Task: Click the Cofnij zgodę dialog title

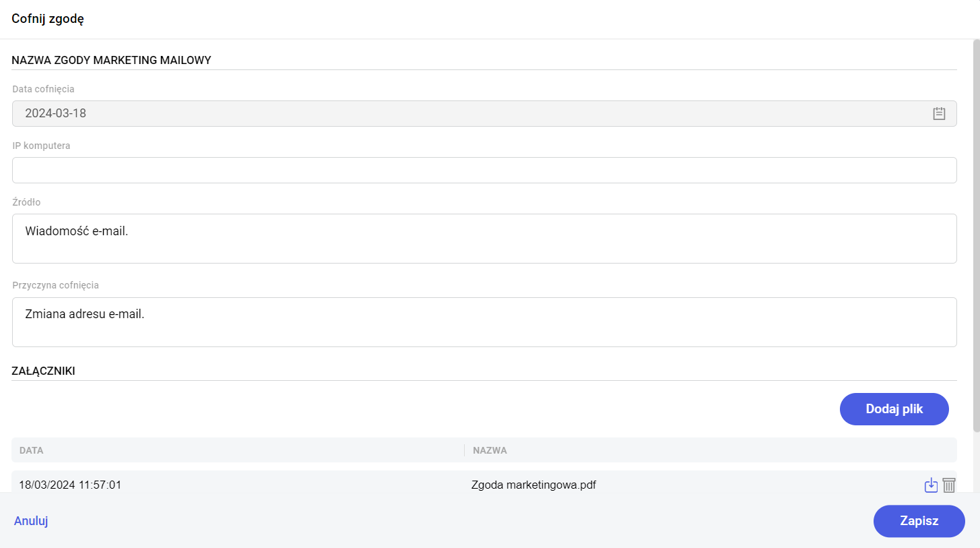Action: (48, 19)
